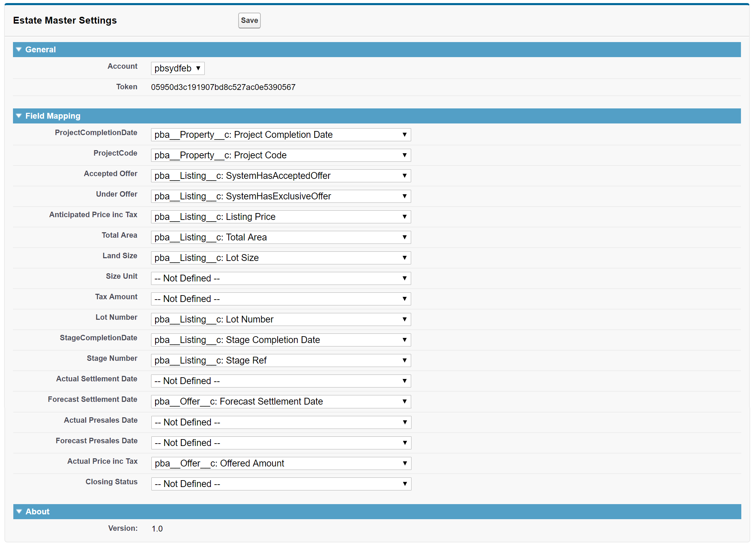Collapse the About section triangle

[x=19, y=512]
